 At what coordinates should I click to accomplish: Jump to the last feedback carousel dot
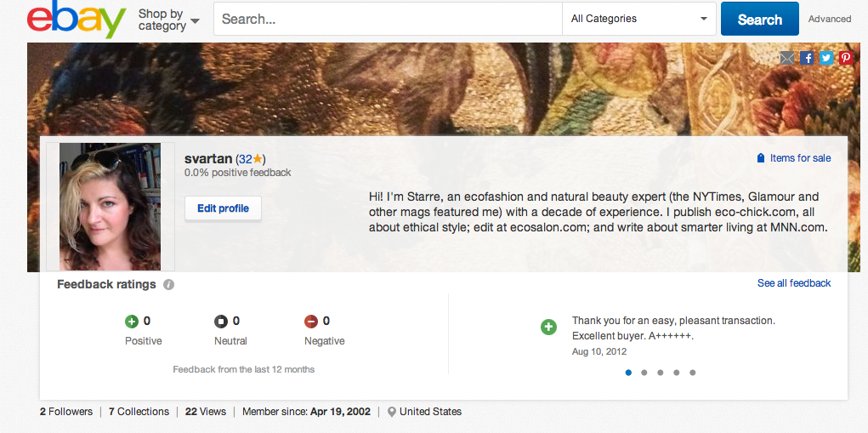pyautogui.click(x=693, y=373)
